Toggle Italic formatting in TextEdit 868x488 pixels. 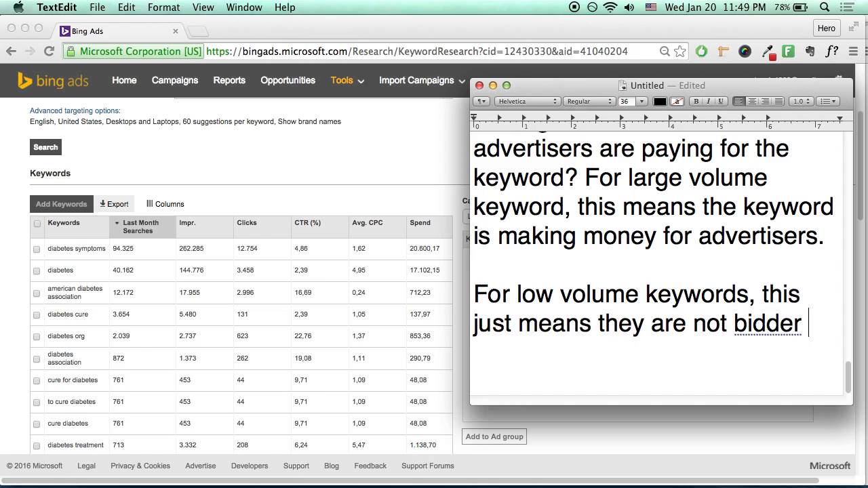709,101
